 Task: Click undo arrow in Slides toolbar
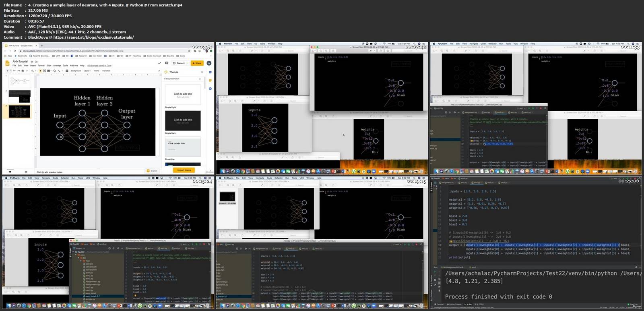click(14, 70)
